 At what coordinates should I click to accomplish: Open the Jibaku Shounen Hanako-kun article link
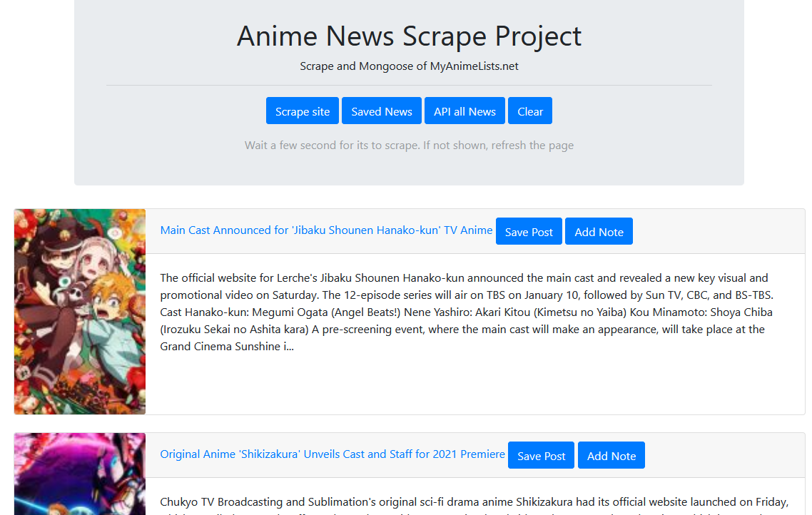(x=326, y=230)
